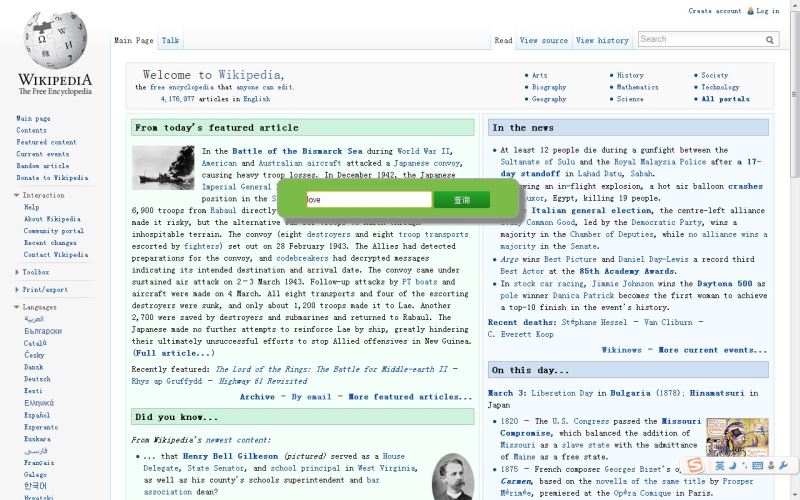800x500 pixels.
Task: Click the Henry Bell Gilkeson portrait thumbnail
Action: click(x=453, y=477)
